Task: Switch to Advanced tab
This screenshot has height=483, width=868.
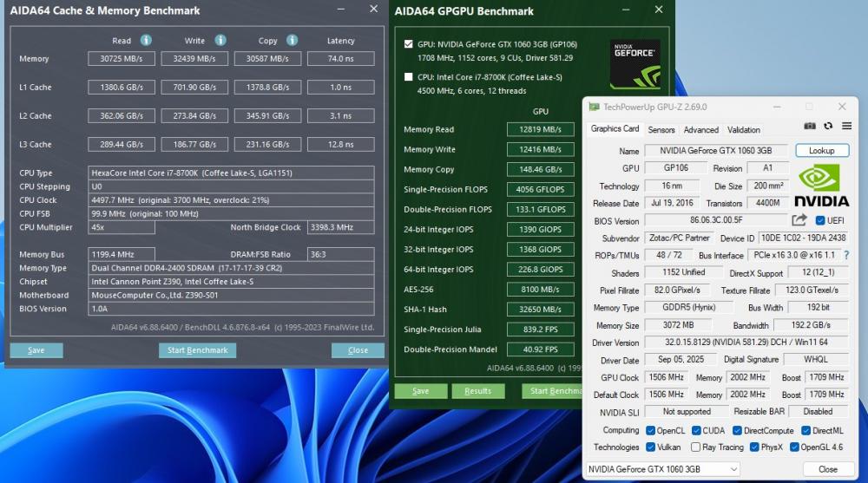Action: 700,129
